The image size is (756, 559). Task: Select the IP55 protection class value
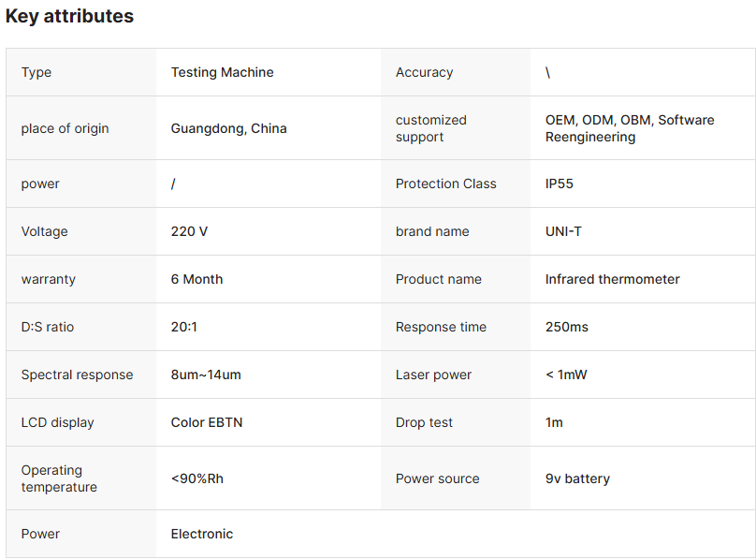click(560, 184)
